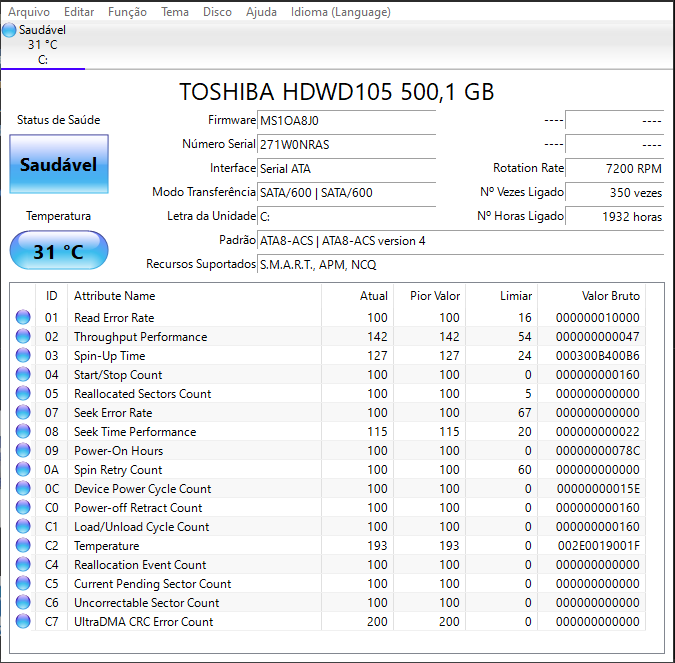Click the Pior Valor column header
The width and height of the screenshot is (675, 663).
coord(429,296)
